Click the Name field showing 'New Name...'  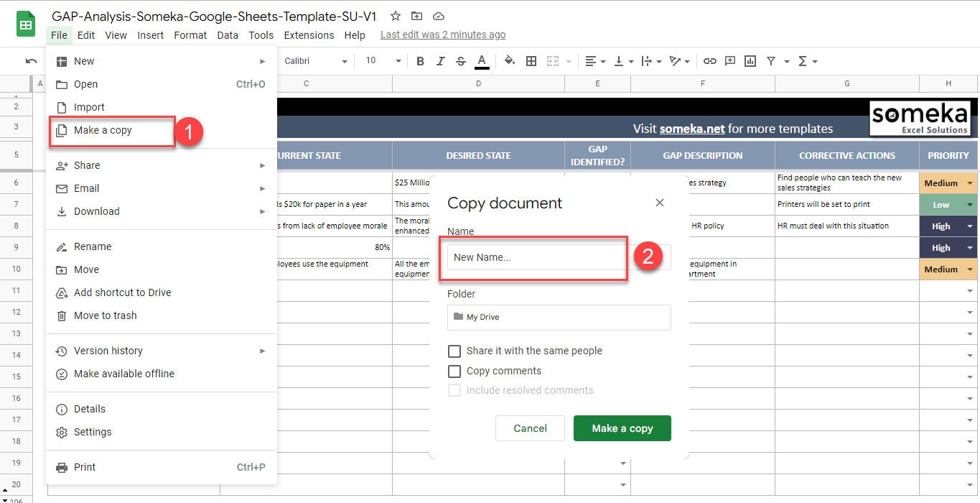[x=559, y=257]
